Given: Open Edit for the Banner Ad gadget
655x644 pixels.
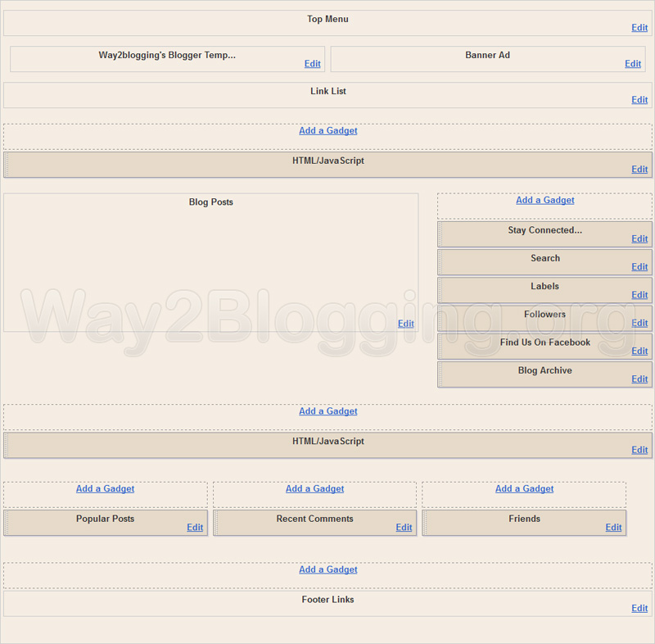Looking at the screenshot, I should (632, 64).
